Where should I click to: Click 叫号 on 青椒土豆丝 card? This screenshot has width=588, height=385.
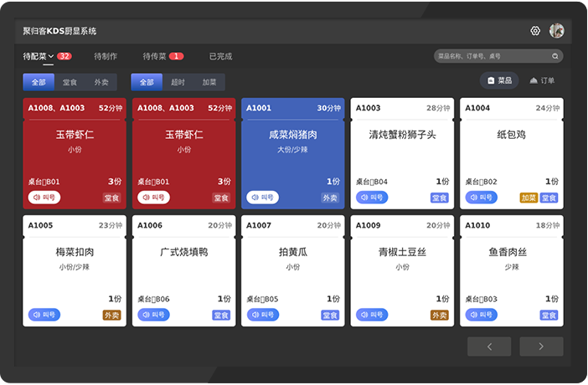click(x=372, y=315)
